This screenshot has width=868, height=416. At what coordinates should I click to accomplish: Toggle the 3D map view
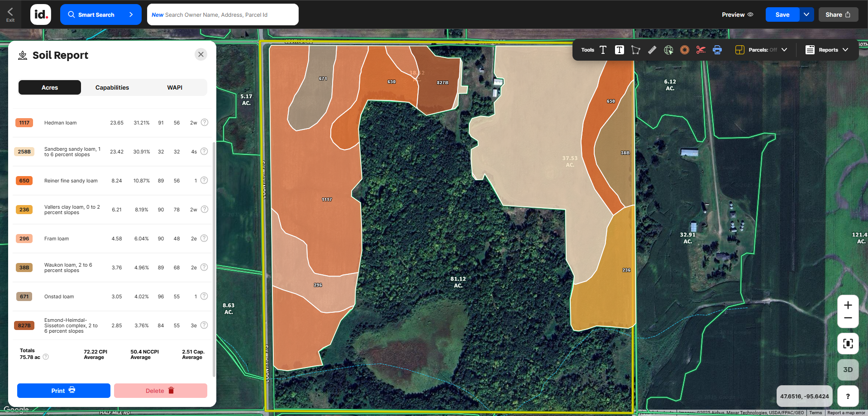tap(848, 369)
